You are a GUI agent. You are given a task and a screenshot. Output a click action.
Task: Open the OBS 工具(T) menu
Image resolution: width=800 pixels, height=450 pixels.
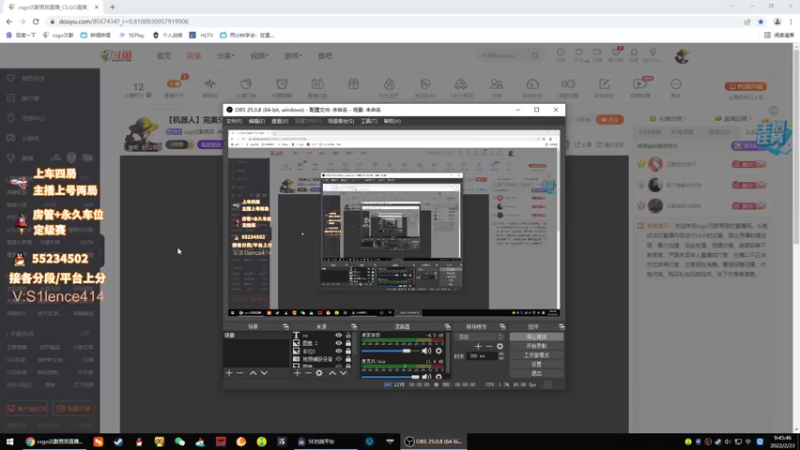coord(369,121)
